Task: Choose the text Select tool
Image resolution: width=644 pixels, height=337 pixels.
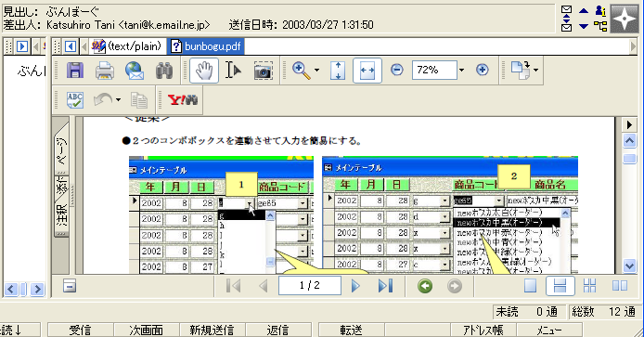Action: (x=233, y=71)
